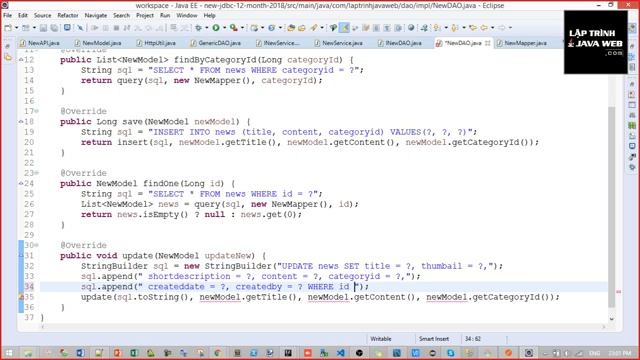Click the Open Type folder icon
Screen dimensions: 640x360
tap(291, 28)
